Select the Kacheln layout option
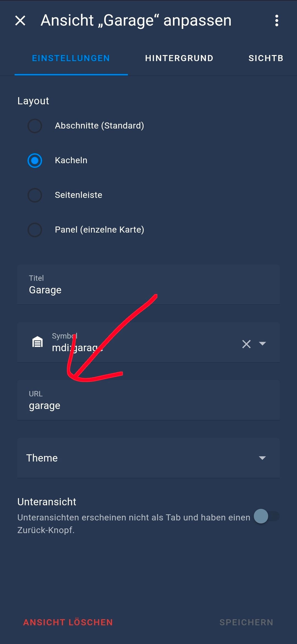Image resolution: width=297 pixels, height=644 pixels. pos(35,160)
